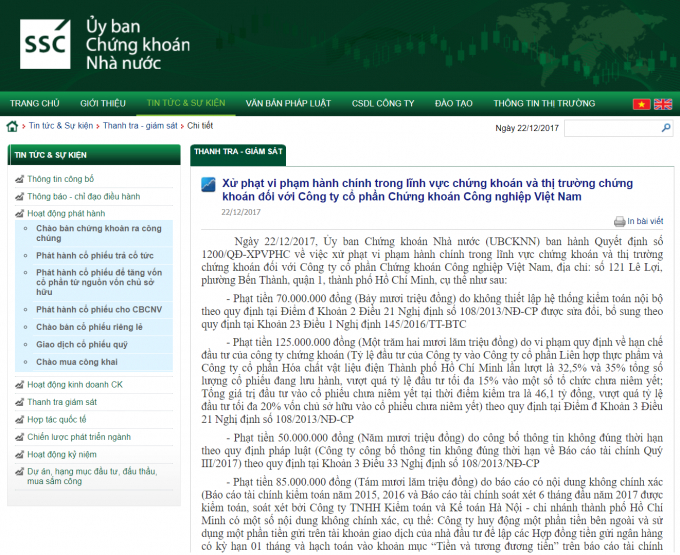
Task: Go to Tin tức & Sự kiện breadcrumb
Action: pyautogui.click(x=60, y=126)
